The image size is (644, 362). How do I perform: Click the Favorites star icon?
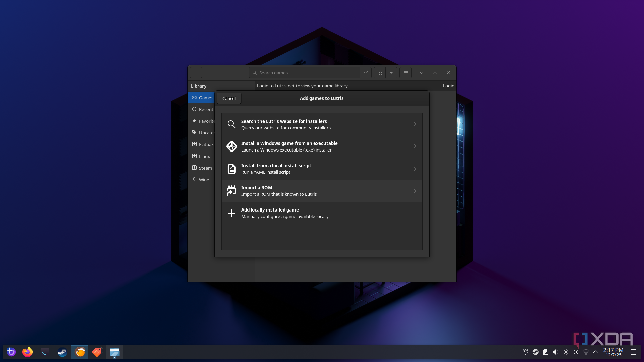coord(194,121)
